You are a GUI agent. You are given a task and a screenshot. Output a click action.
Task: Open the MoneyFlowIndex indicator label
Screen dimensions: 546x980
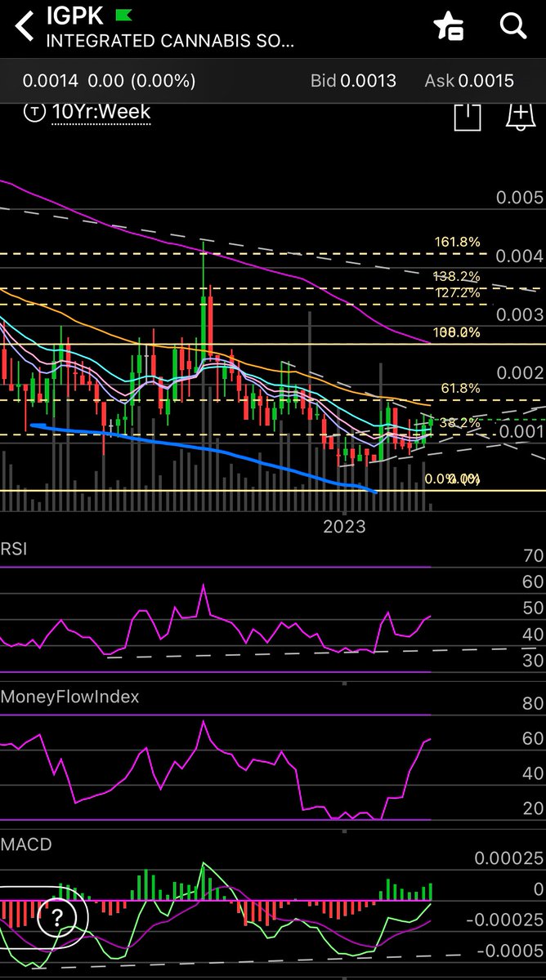click(x=69, y=697)
